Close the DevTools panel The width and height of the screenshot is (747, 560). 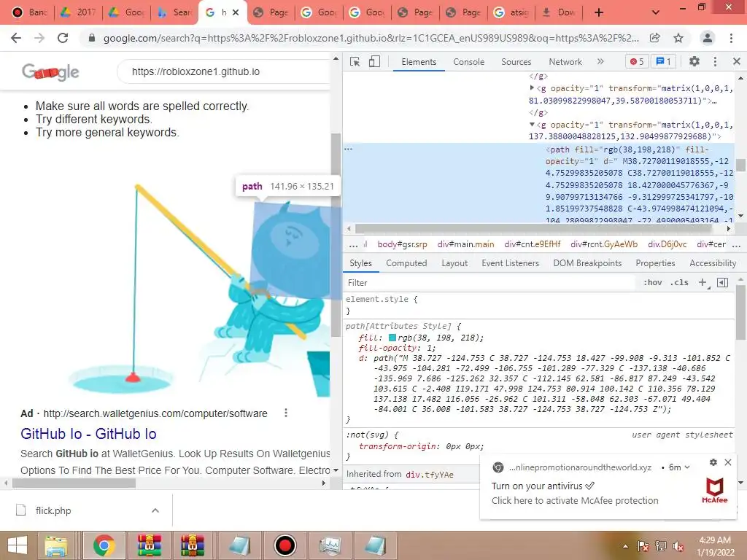pos(737,61)
